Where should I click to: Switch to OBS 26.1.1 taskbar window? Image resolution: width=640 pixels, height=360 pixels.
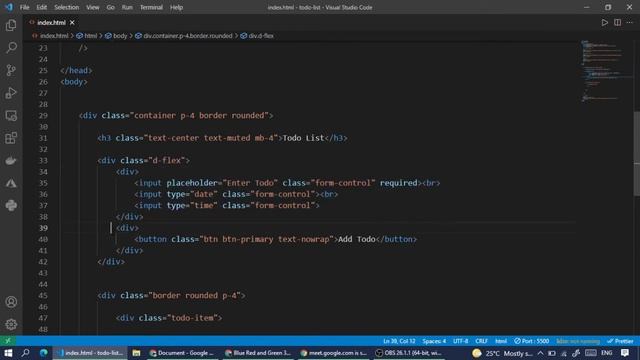tap(409, 353)
